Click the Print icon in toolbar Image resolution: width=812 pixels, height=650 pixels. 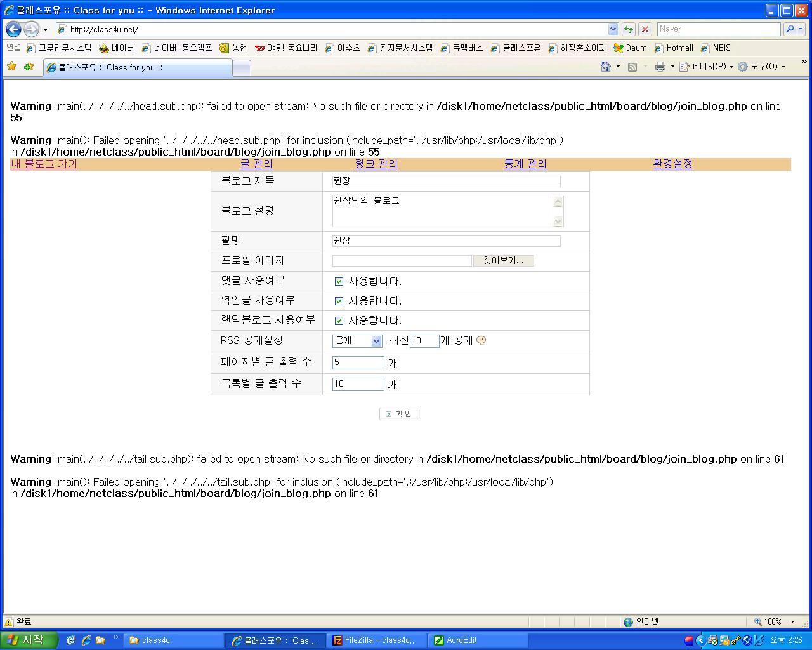pos(660,67)
